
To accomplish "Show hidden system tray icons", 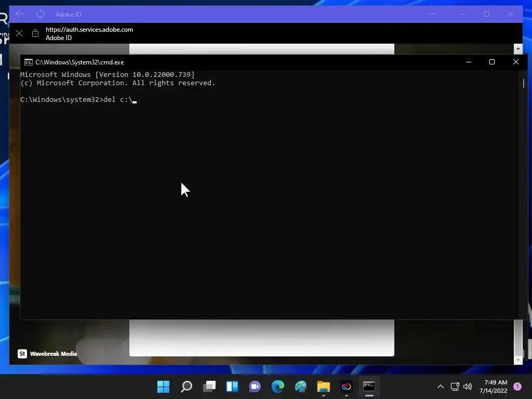I will pos(441,387).
